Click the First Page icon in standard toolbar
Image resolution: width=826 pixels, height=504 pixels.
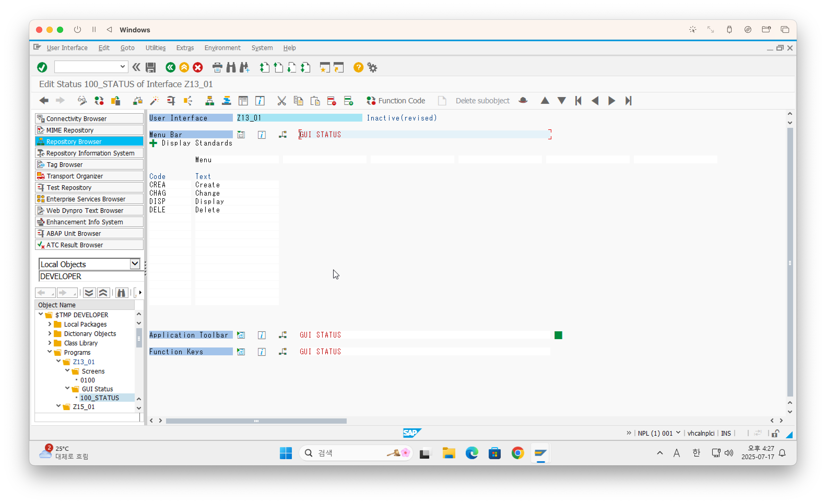(x=264, y=67)
